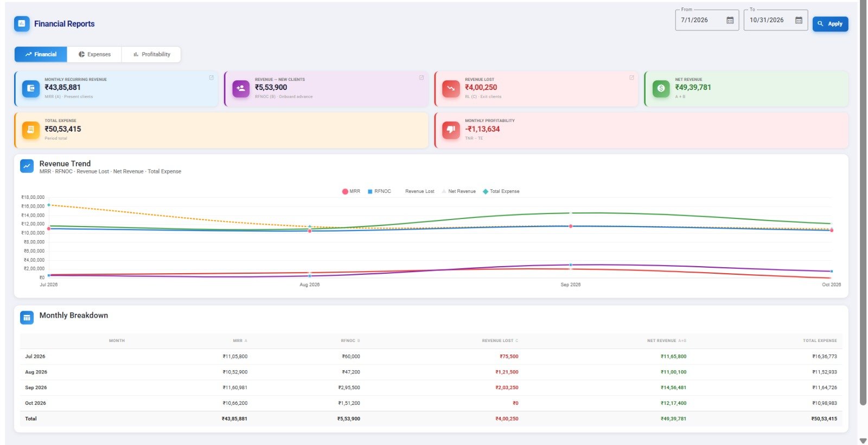Viewport: 868px width, 445px height.
Task: Click the scrollbar down arrow
Action: coord(863,441)
